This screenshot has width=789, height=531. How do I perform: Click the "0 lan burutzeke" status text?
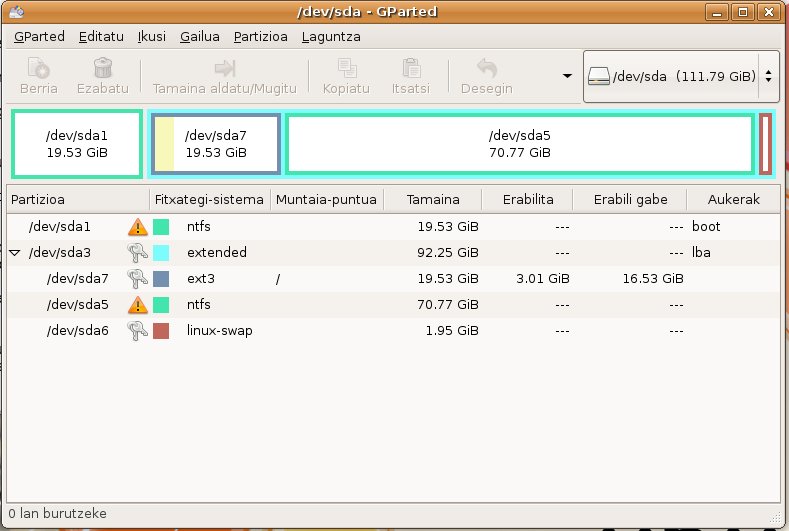[57, 514]
